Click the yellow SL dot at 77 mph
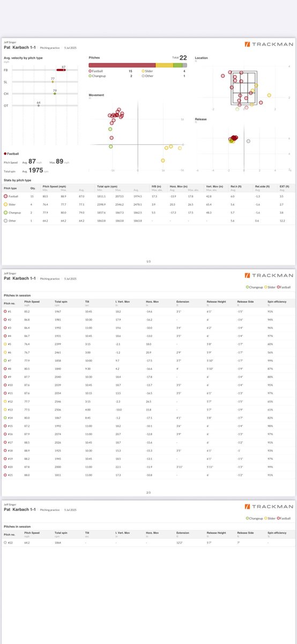This screenshot has height=644, width=297. click(x=53, y=82)
